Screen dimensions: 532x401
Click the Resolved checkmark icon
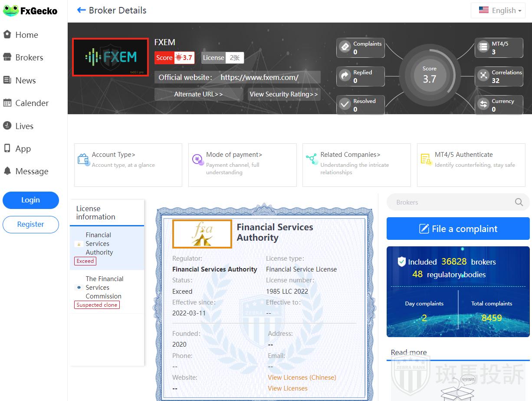[x=345, y=104]
